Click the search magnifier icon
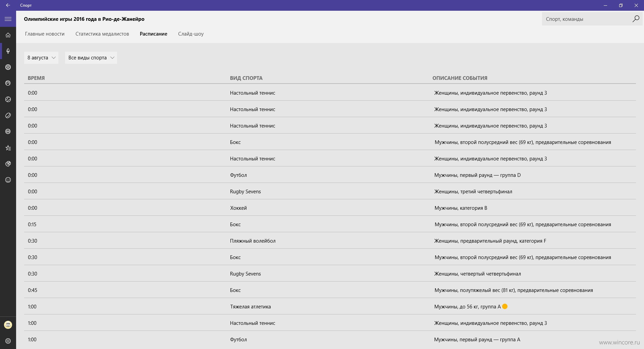644x349 pixels. click(x=636, y=19)
